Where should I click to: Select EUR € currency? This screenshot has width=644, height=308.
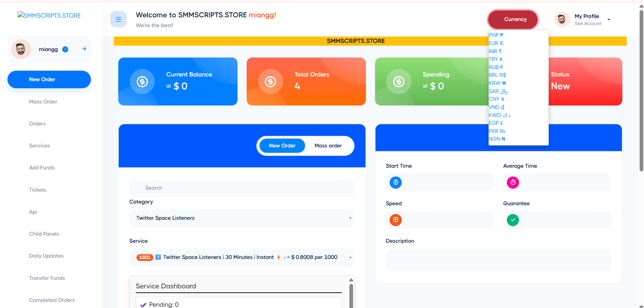pos(496,43)
